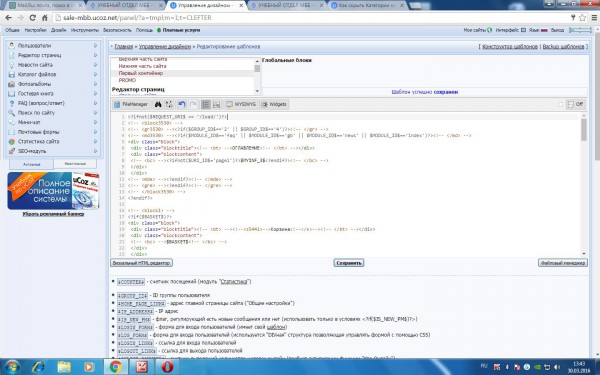
Task: Click Выход to log out
Action: (x=557, y=30)
